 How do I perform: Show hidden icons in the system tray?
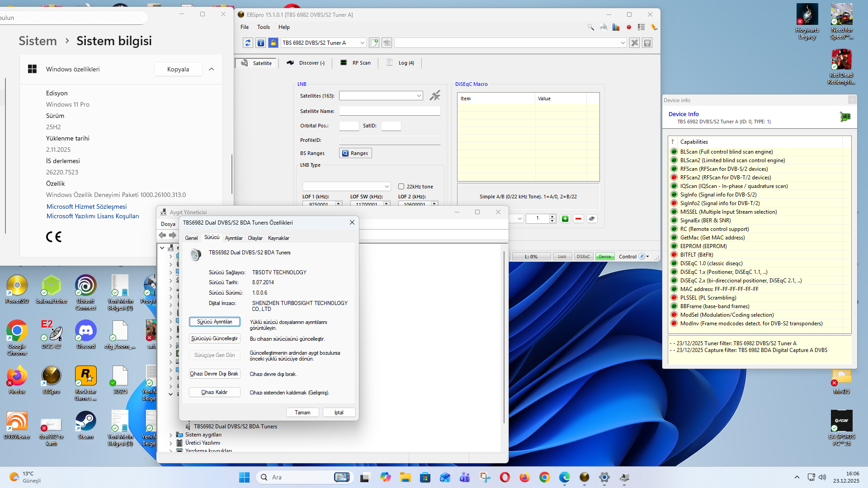pos(797,477)
